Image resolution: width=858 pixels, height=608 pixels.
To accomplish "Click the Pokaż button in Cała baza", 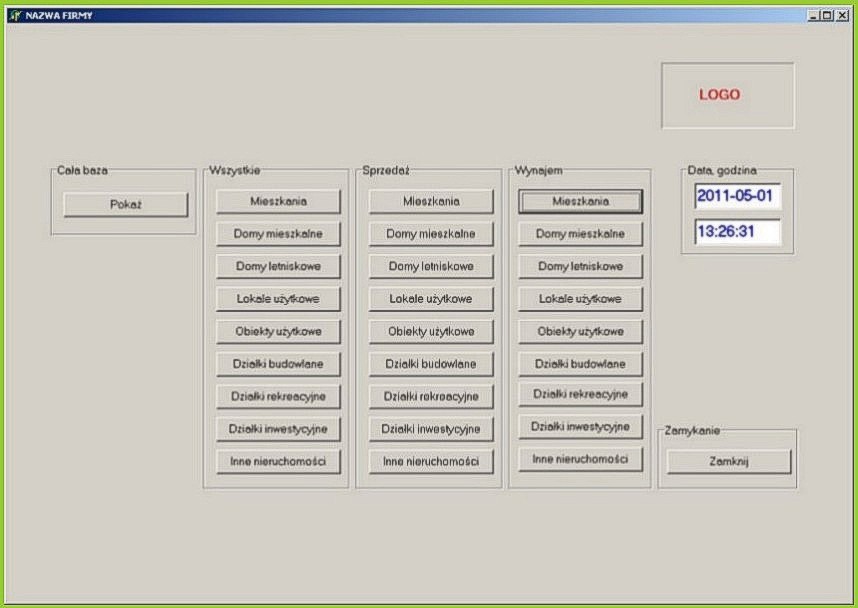I will [x=125, y=204].
